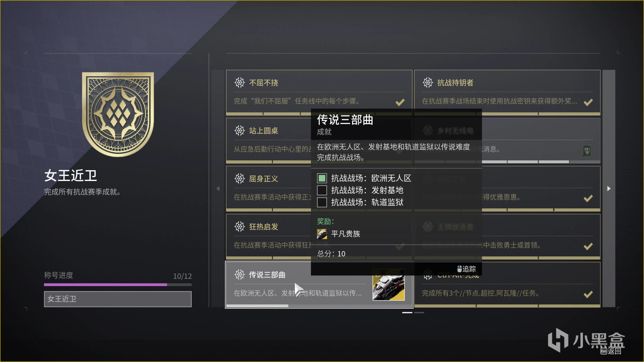
Task: Click the 女王近卫 title name field
Action: tap(118, 299)
